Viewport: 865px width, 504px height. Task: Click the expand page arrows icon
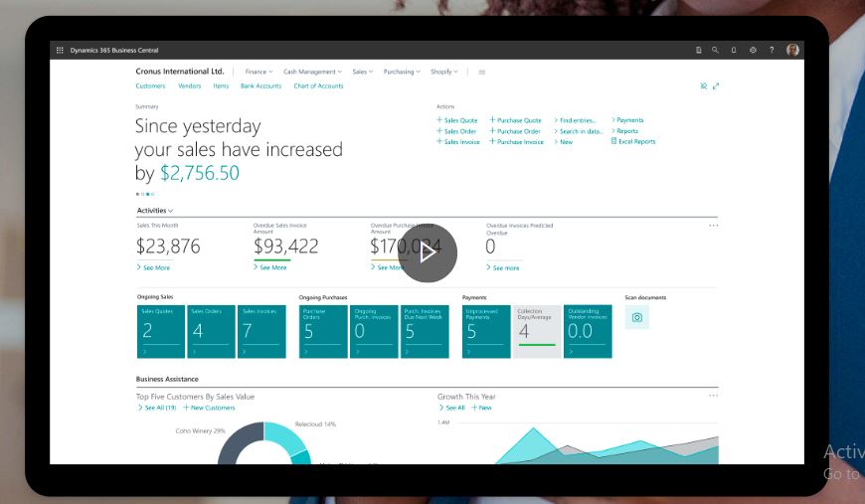point(716,86)
